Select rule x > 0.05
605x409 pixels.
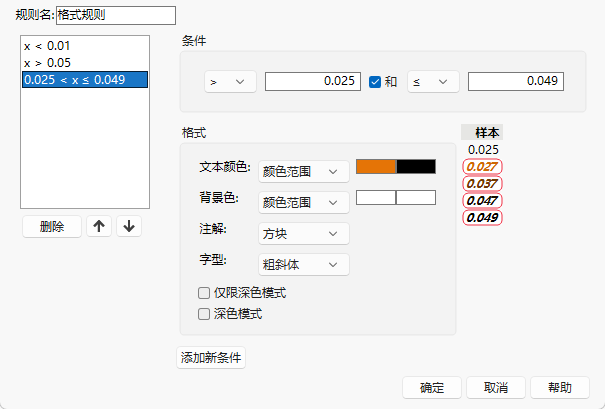(x=85, y=63)
